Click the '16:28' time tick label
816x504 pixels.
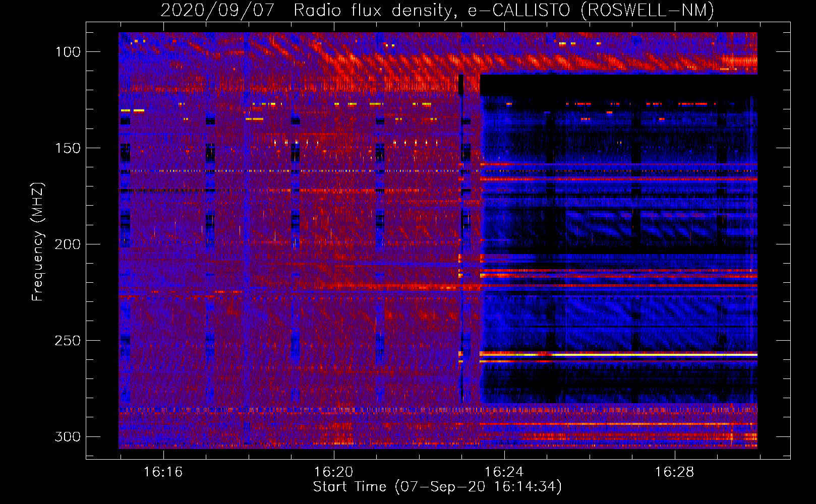(x=674, y=472)
